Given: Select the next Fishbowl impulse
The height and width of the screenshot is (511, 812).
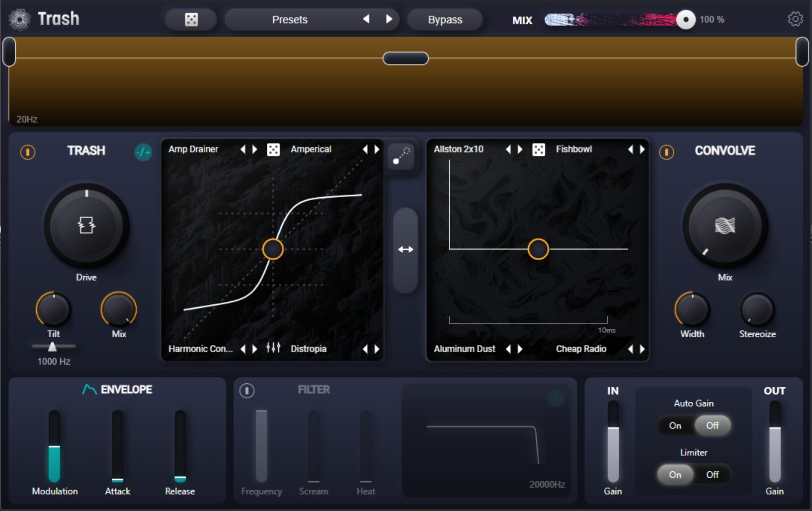Looking at the screenshot, I should pos(642,149).
